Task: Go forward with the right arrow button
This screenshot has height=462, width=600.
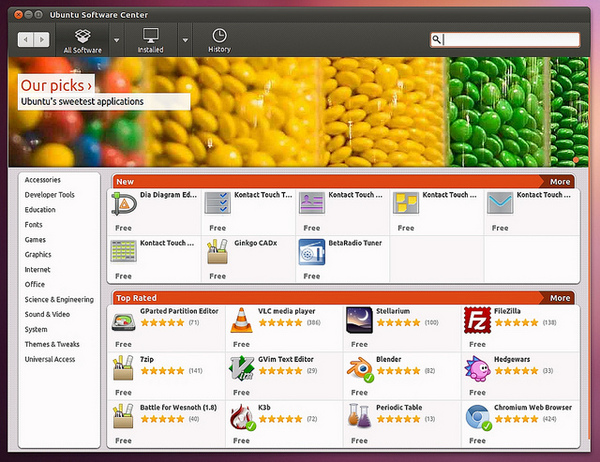Action: (x=42, y=39)
